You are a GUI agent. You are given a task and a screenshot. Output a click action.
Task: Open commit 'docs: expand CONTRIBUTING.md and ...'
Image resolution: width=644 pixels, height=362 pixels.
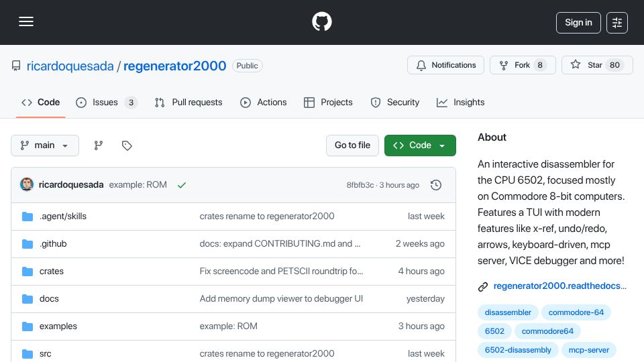280,244
